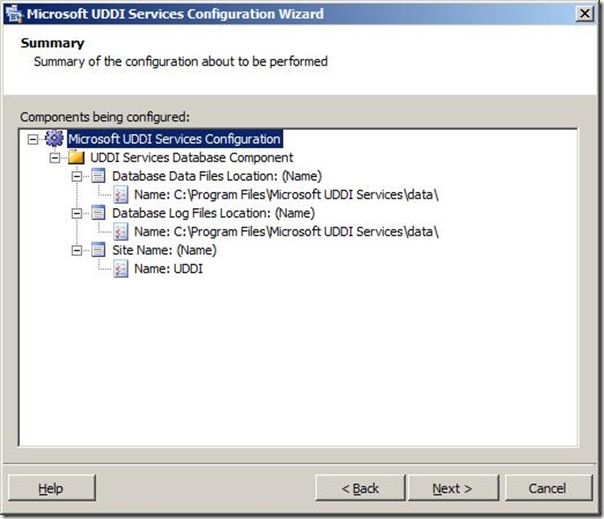Select Database Data Files Location: (Name) row
This screenshot has width=604, height=519.
tap(217, 176)
